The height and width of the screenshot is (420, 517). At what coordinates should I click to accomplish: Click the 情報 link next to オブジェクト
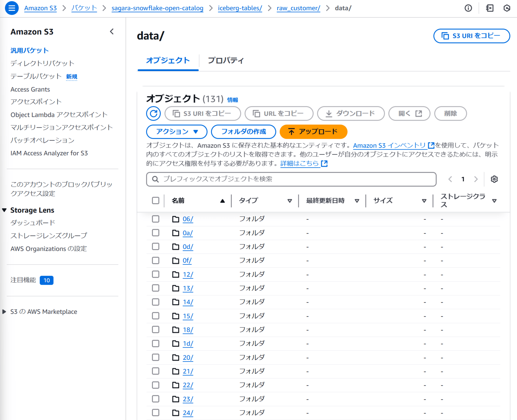point(232,100)
